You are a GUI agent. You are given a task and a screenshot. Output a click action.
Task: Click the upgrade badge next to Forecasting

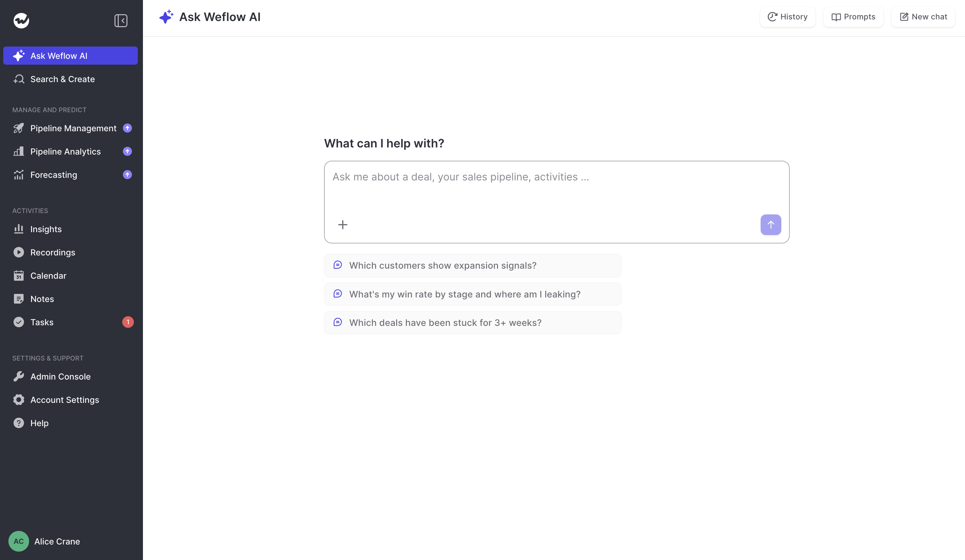pyautogui.click(x=127, y=175)
